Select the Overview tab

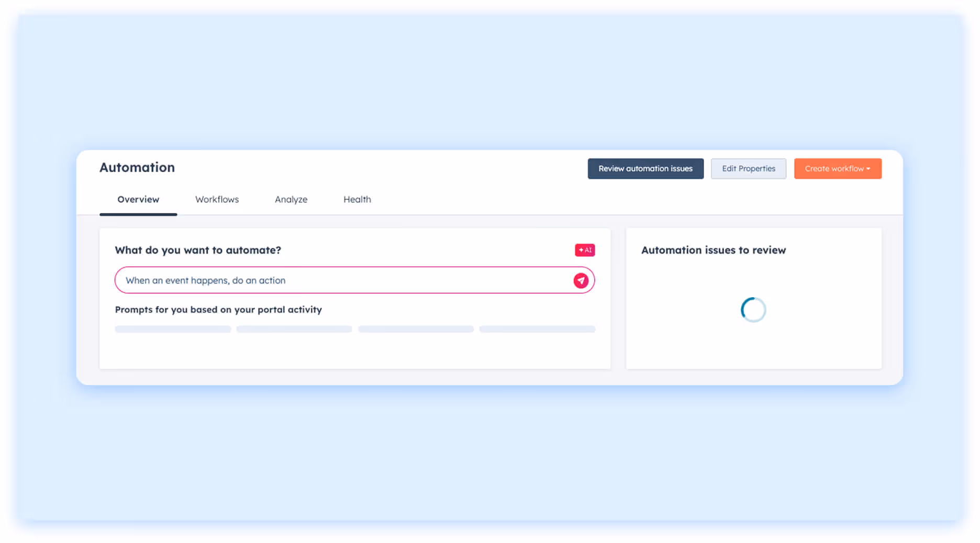138,199
